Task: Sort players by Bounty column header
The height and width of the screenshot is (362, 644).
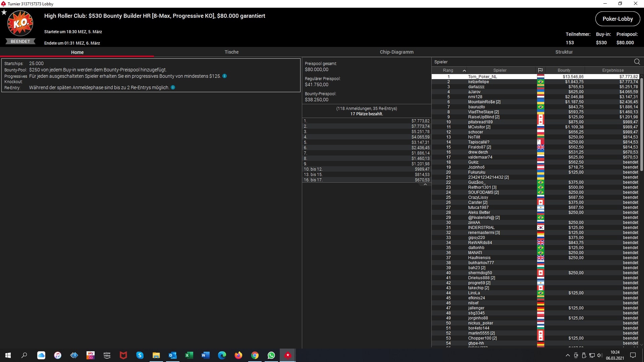Action: tap(564, 70)
